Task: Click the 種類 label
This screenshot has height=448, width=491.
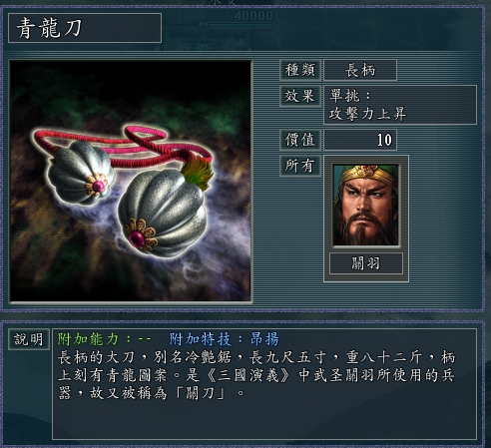Action: pyautogui.click(x=300, y=70)
